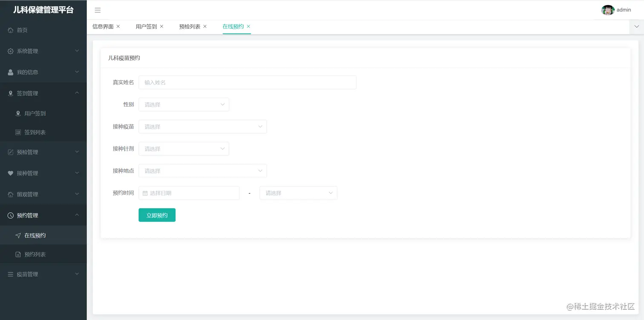Click the location pin icon for 签到管理
Image resolution: width=644 pixels, height=320 pixels.
tap(11, 93)
